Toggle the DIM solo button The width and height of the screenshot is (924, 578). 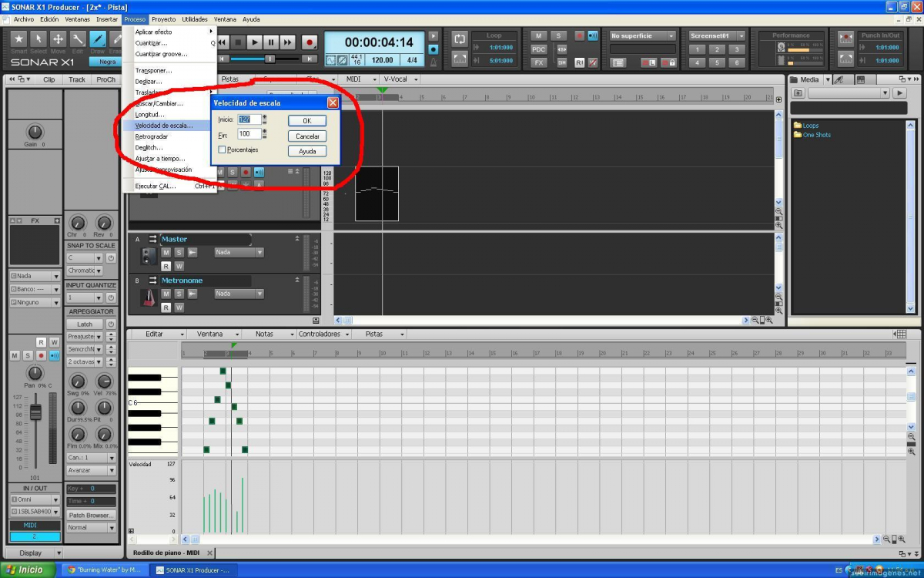tap(562, 62)
